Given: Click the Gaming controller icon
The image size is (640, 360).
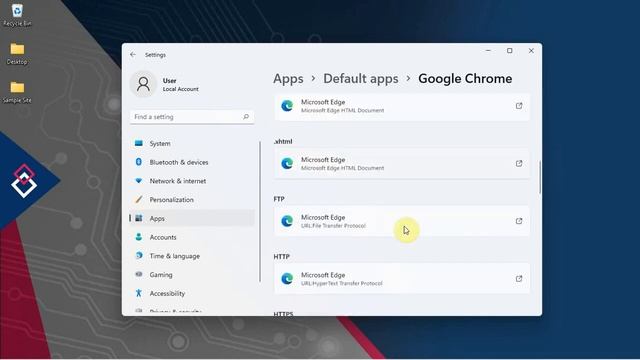Looking at the screenshot, I should pos(139,274).
